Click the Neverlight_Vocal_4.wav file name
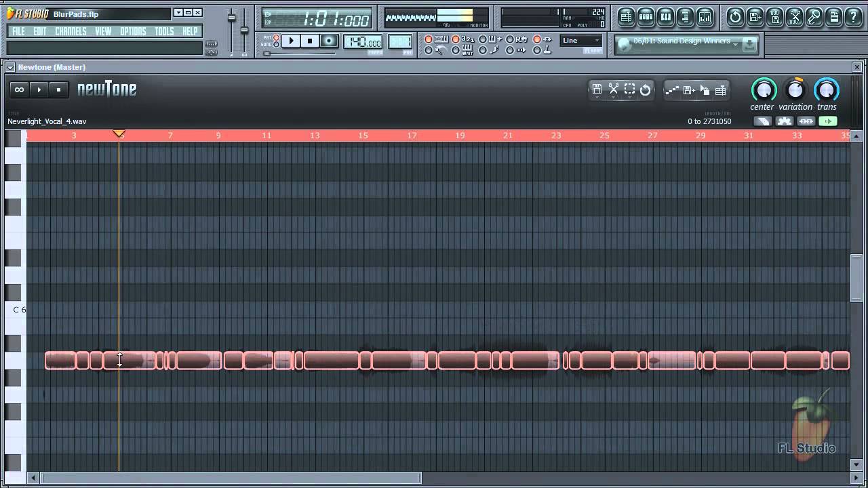 point(47,121)
